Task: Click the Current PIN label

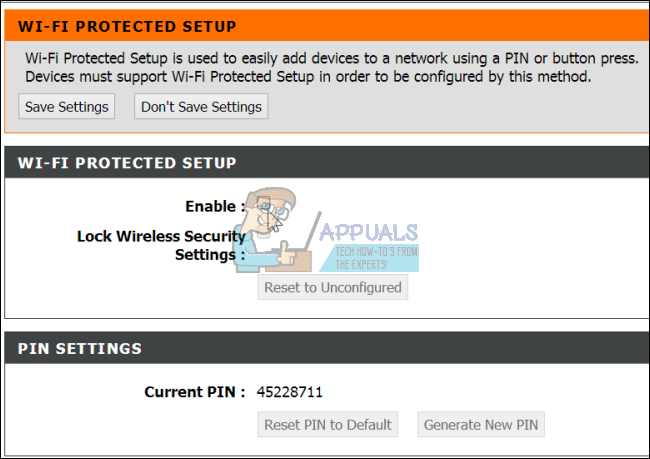Action: coord(194,392)
